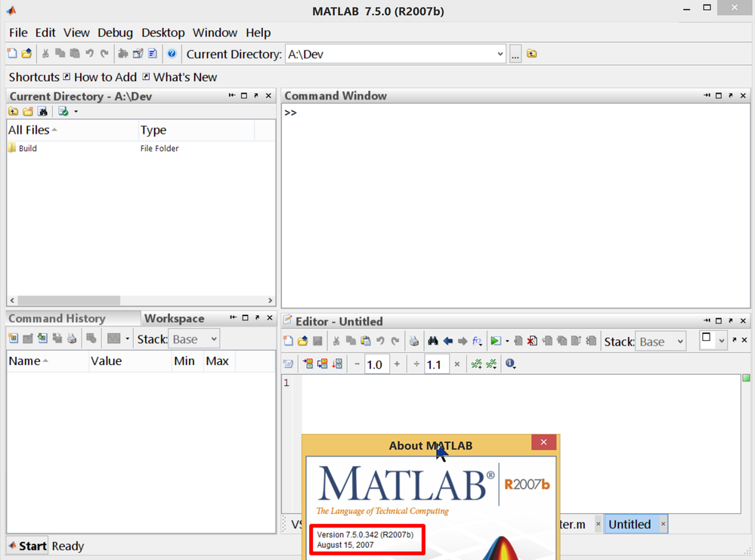Evaluate cell and advance in Editor toolbar
The height and width of the screenshot is (560, 755).
pyautogui.click(x=322, y=364)
